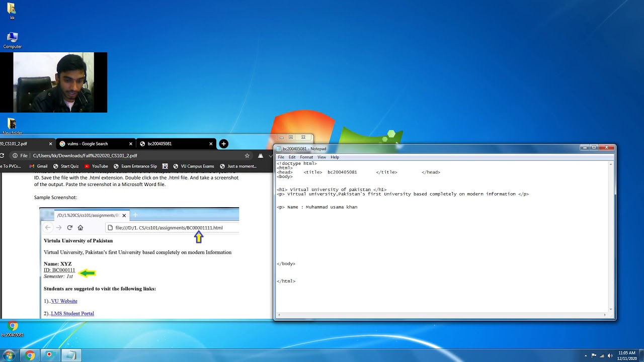Open the VU Campus Exams bookmark

(194, 166)
